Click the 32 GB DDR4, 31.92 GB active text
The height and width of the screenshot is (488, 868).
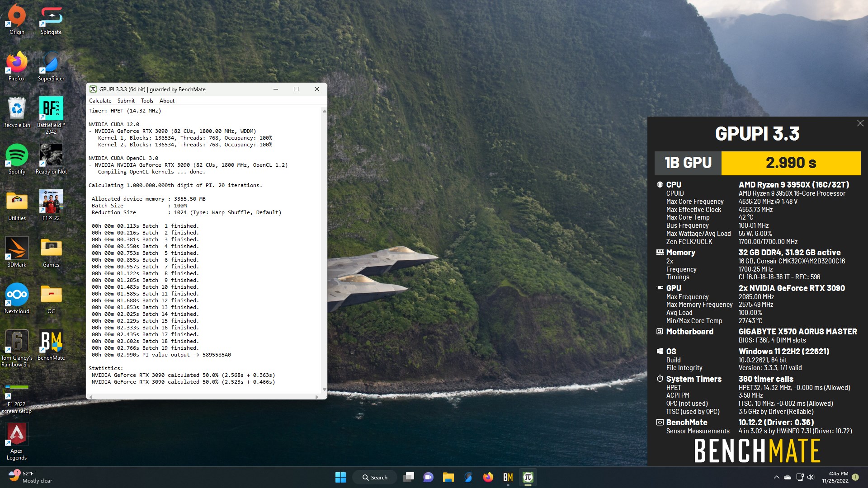point(789,253)
